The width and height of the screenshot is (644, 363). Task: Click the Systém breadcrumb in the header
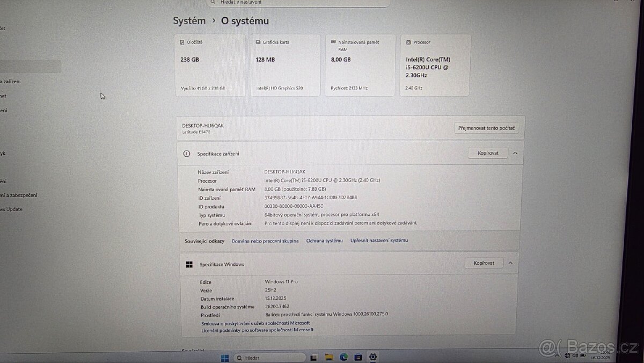pos(188,20)
